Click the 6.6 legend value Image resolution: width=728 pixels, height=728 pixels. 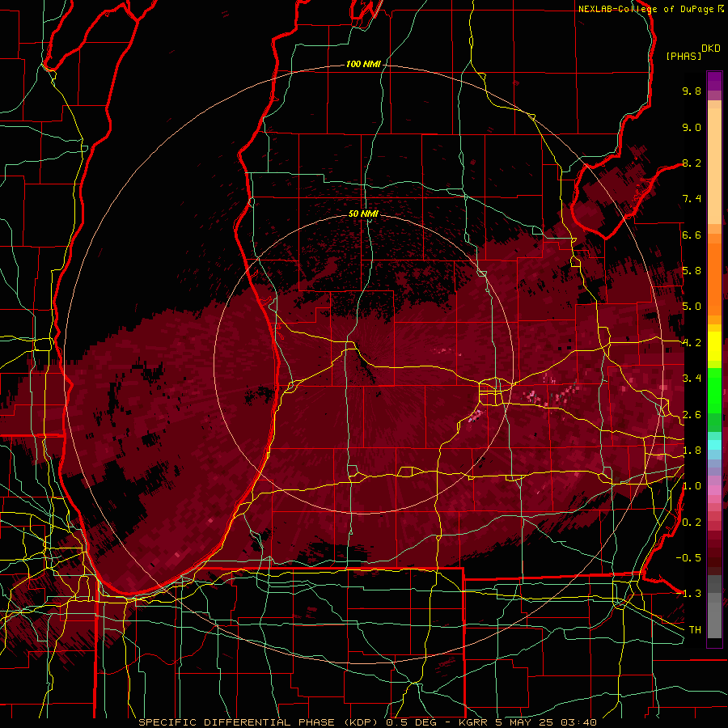[x=692, y=235]
